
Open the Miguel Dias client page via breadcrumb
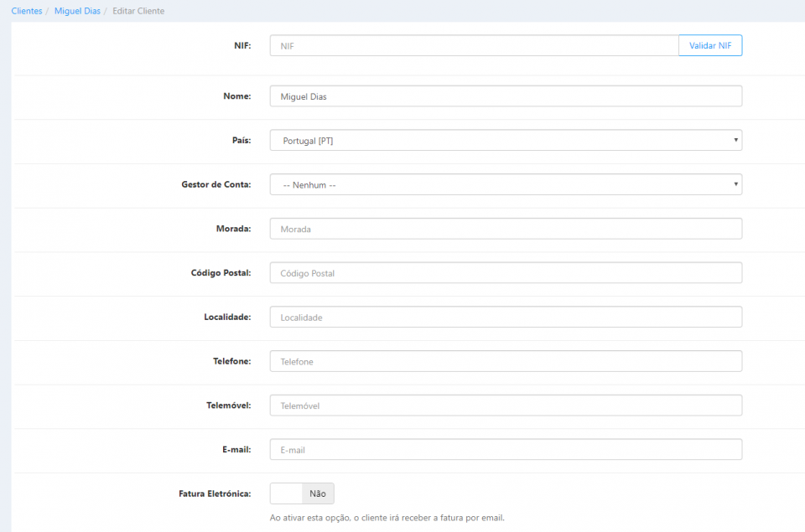(76, 11)
